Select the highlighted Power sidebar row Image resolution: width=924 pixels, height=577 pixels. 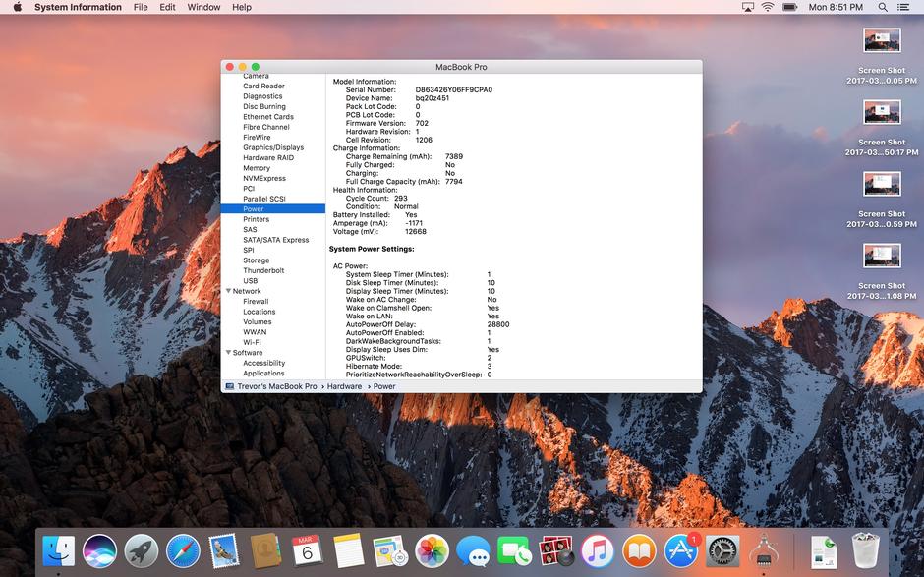pos(273,208)
